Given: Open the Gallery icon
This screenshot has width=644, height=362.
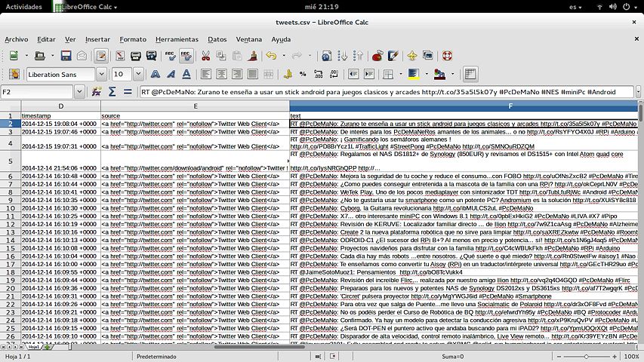Looking at the screenshot, I should click(428, 56).
